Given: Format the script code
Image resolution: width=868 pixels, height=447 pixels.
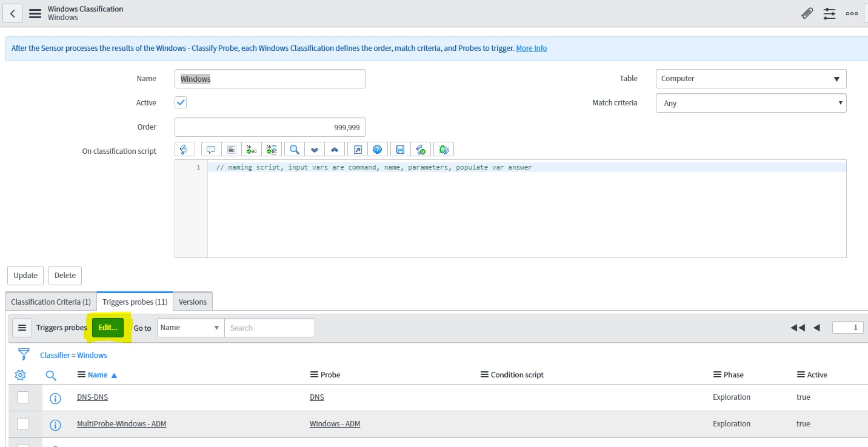Looking at the screenshot, I should pyautogui.click(x=231, y=149).
